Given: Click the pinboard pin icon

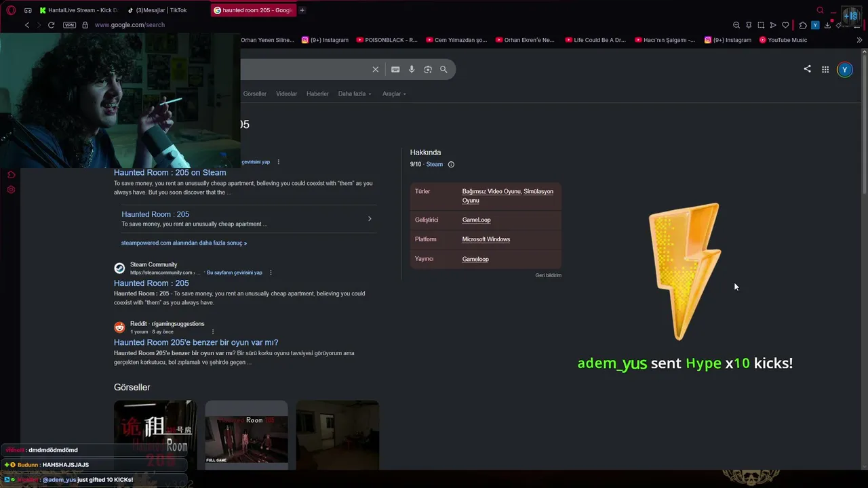Looking at the screenshot, I should tap(749, 25).
